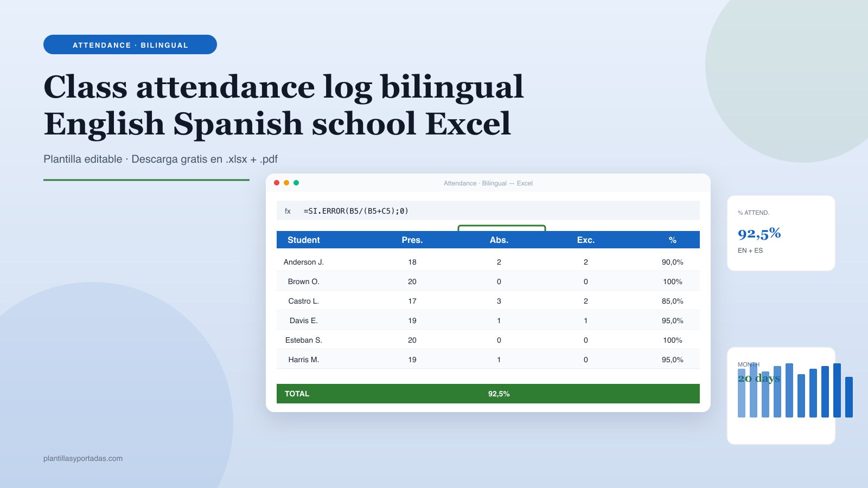
Task: Click the subtitle Plantilla editable descarga text
Action: (x=161, y=159)
